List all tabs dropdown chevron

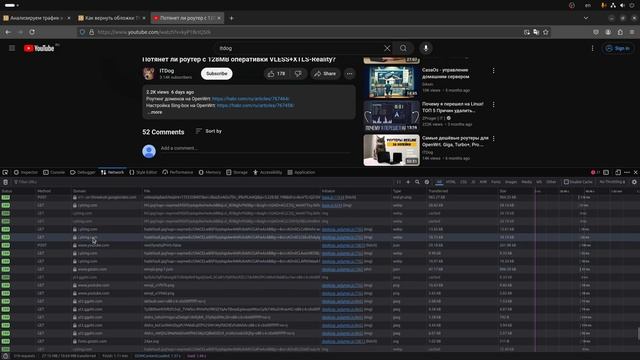(586, 18)
